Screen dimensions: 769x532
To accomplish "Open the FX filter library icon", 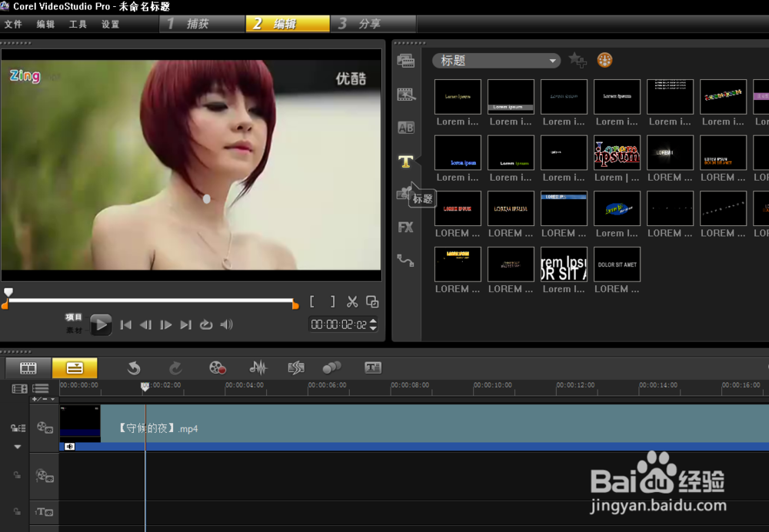I will point(405,227).
